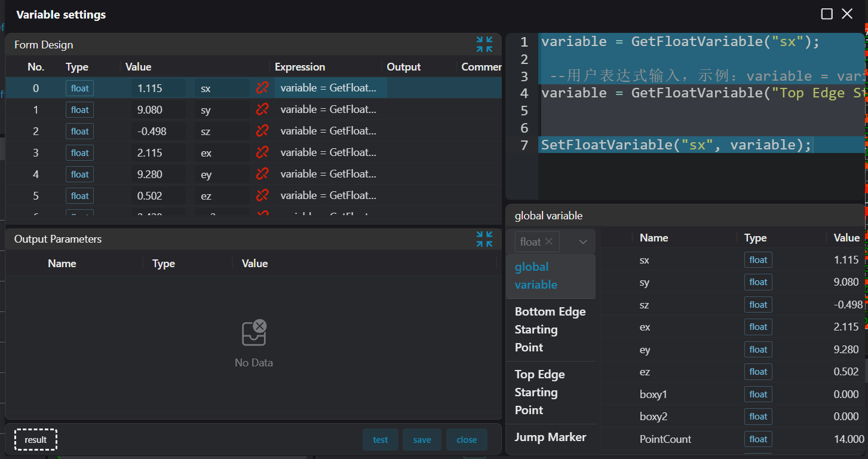Viewport: 868px width, 459px height.
Task: Open the float type selector for row 3
Action: coord(79,153)
